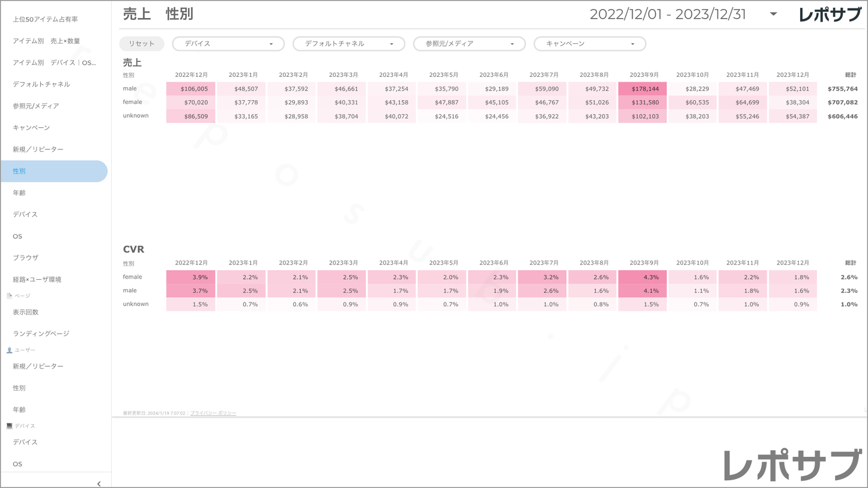Click the user icon beside ユーザー header

[x=10, y=350]
